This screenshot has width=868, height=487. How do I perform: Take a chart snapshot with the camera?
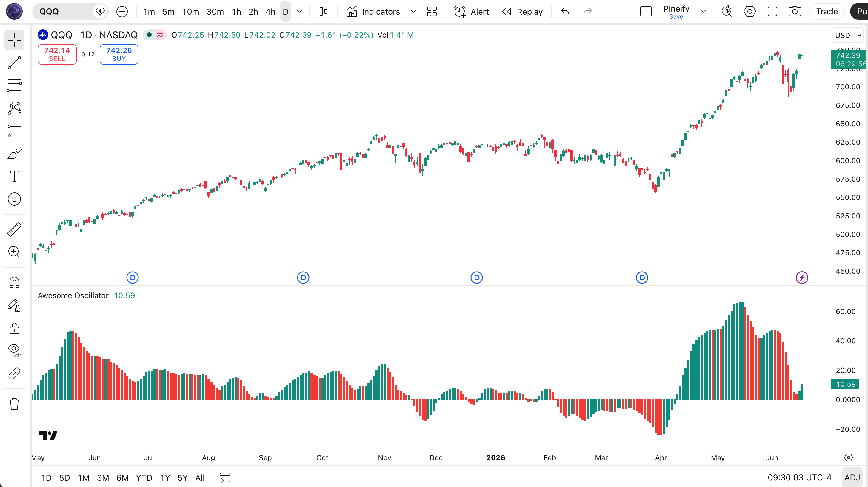click(795, 12)
